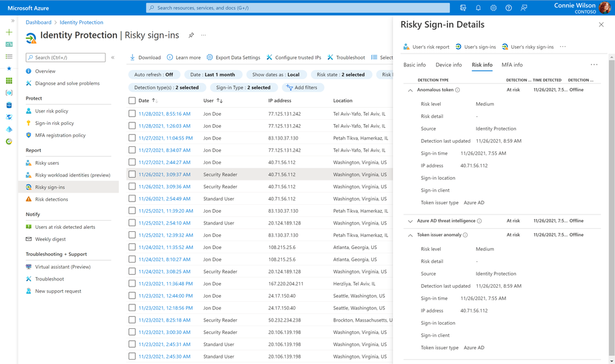The height and width of the screenshot is (364, 615).
Task: Click Identity Protection breadcrumb link
Action: point(81,22)
